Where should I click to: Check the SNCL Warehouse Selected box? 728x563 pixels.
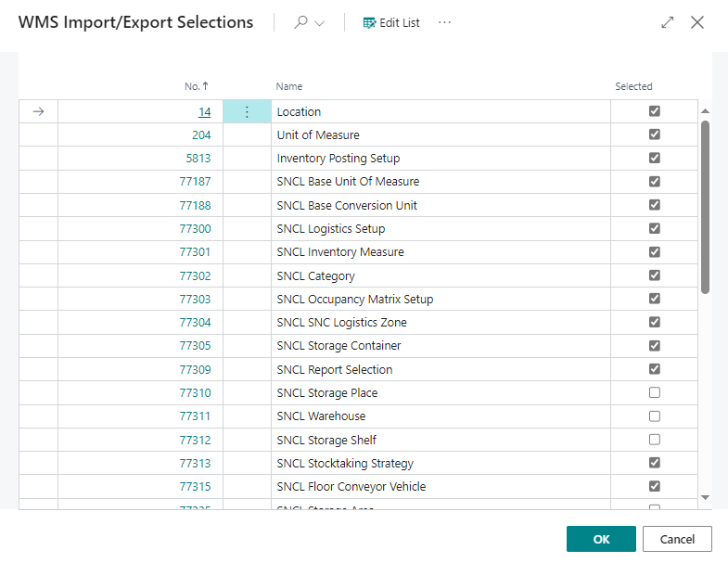pyautogui.click(x=655, y=416)
